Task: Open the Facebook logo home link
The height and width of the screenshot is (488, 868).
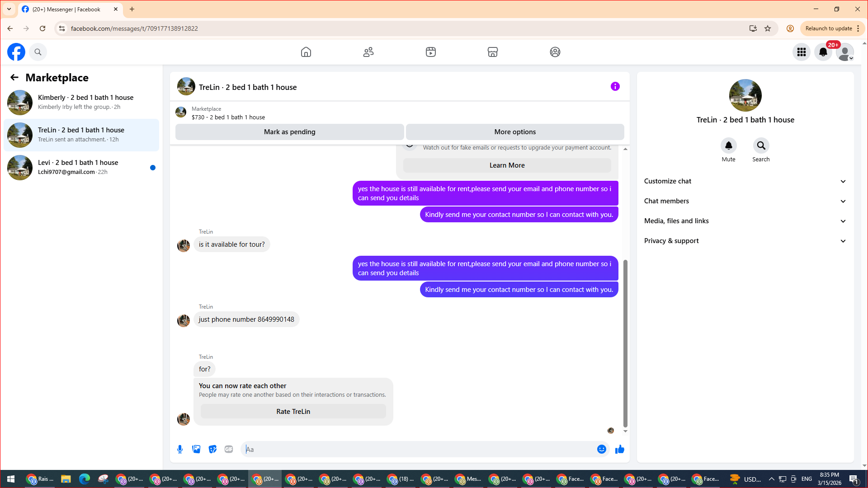Action: pos(16,52)
